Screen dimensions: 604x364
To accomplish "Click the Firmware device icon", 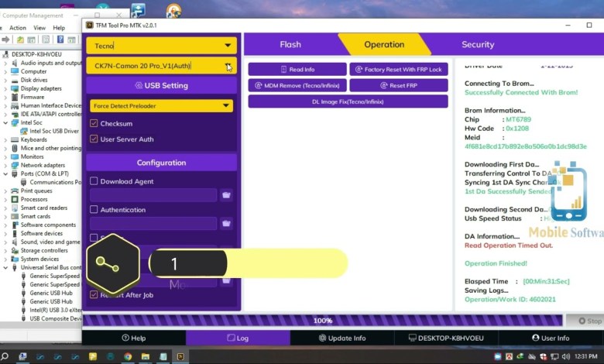I will [x=15, y=97].
